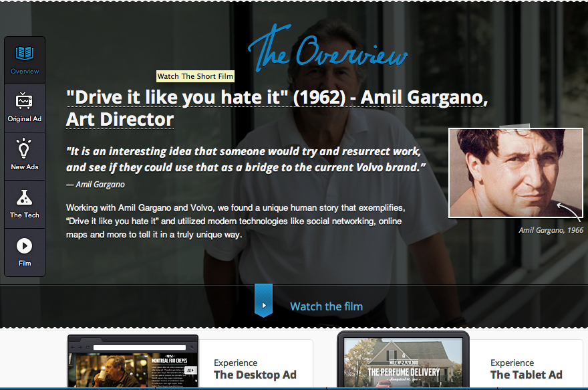Viewport: 588px width, 390px height.
Task: Go to the New Ads sidebar label
Action: coord(25,167)
